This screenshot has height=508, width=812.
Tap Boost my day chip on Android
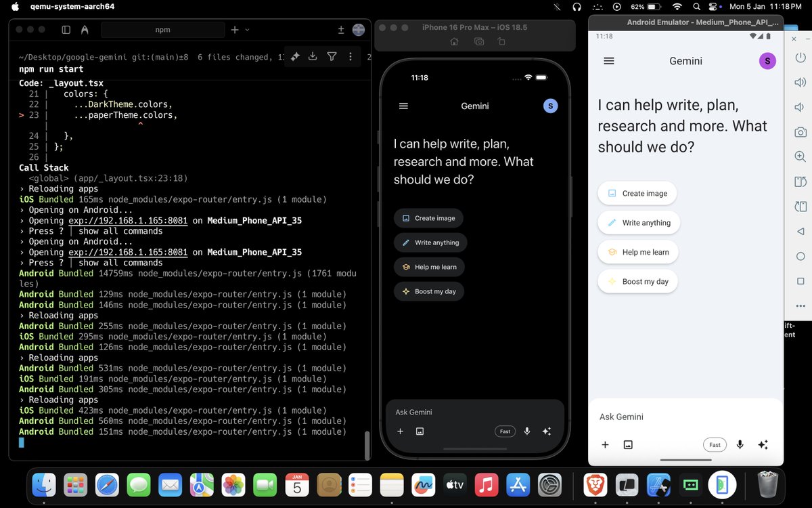point(637,282)
